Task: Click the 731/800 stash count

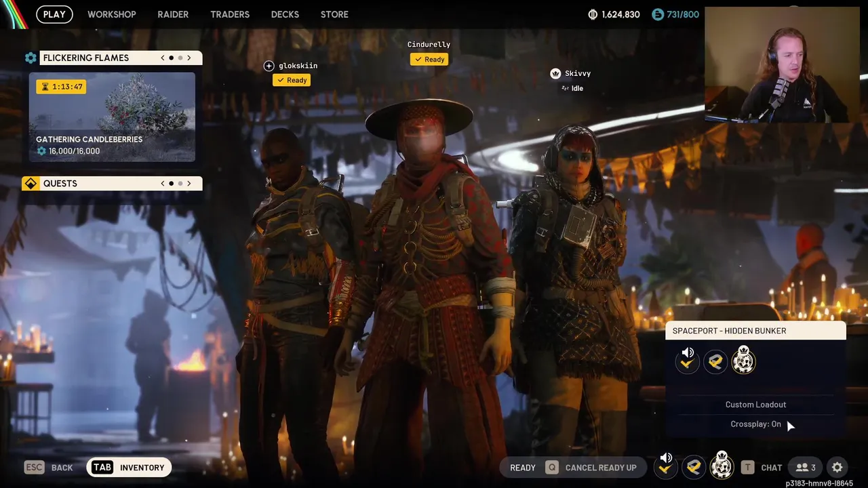Action: [683, 14]
